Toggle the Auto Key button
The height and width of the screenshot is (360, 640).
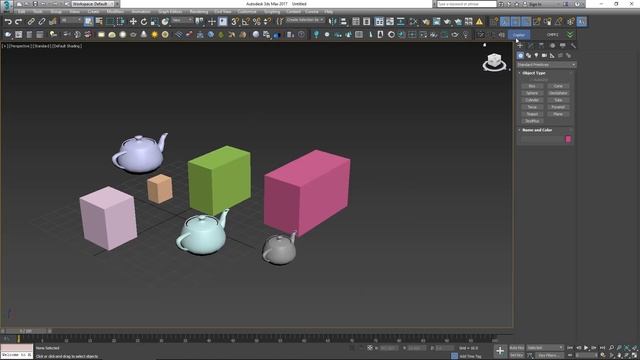pos(517,348)
